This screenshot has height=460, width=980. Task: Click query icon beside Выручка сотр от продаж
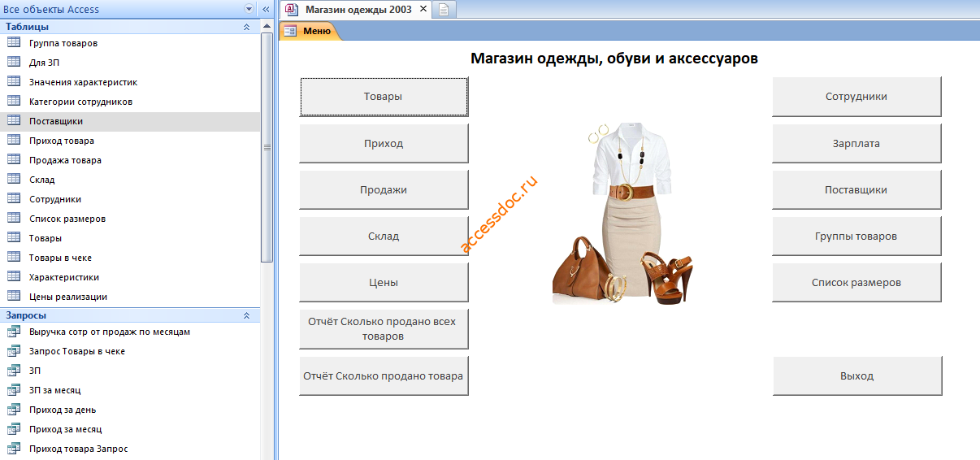(x=14, y=331)
